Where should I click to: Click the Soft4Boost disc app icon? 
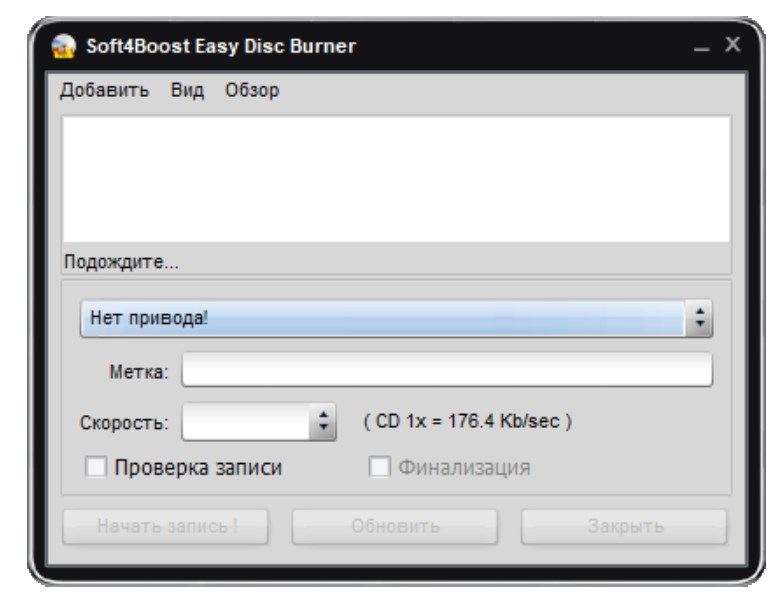[x=63, y=46]
